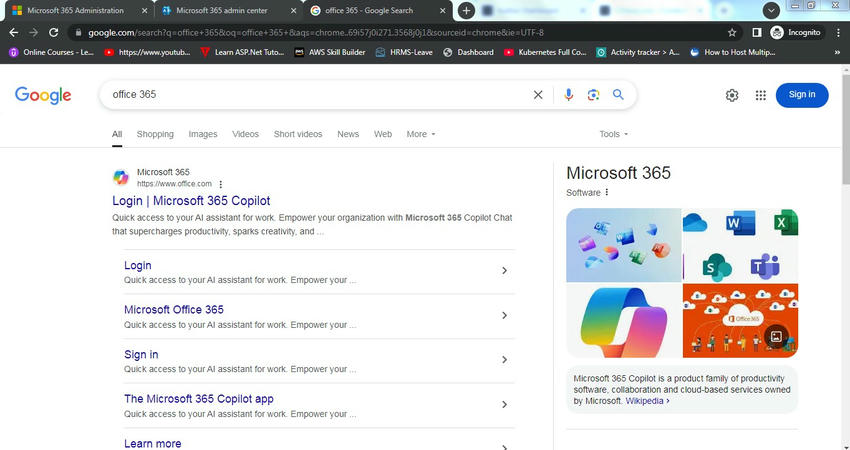Open the browser side panel icon
This screenshot has width=850, height=450.
click(757, 33)
